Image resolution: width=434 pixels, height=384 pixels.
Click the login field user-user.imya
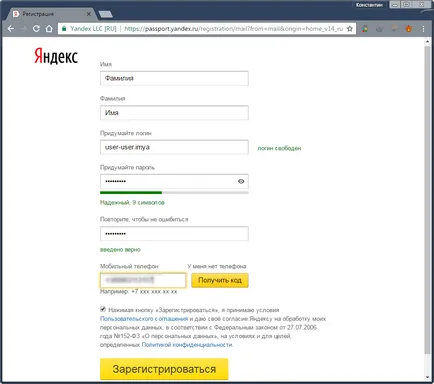pos(174,147)
